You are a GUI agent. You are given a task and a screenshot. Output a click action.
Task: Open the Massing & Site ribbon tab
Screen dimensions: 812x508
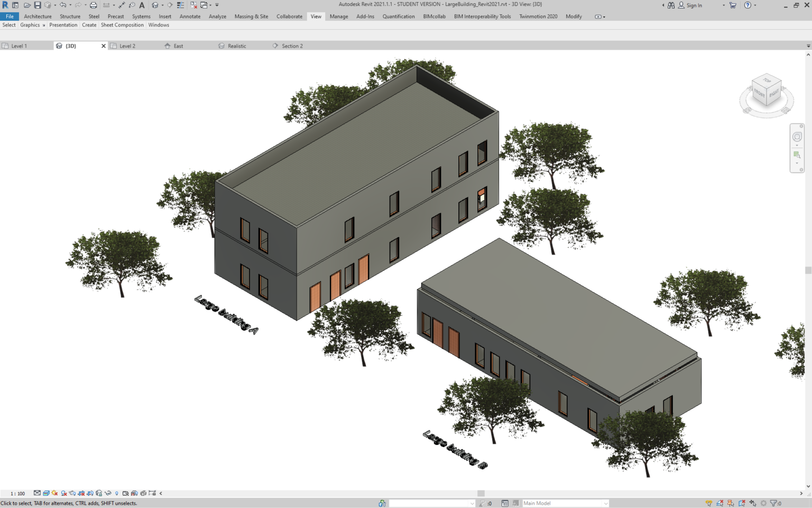[251, 16]
